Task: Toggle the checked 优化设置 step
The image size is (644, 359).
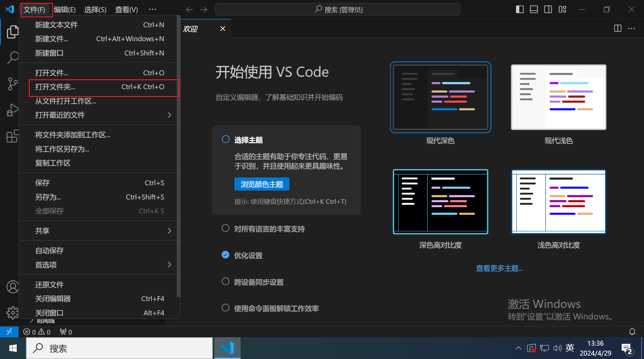Action: pos(225,255)
